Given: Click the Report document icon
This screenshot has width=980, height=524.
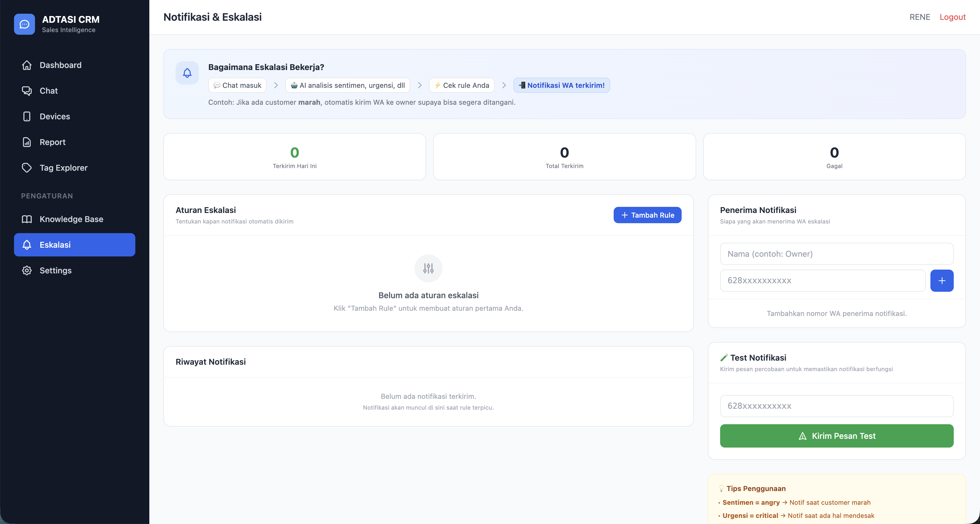Looking at the screenshot, I should click(27, 142).
